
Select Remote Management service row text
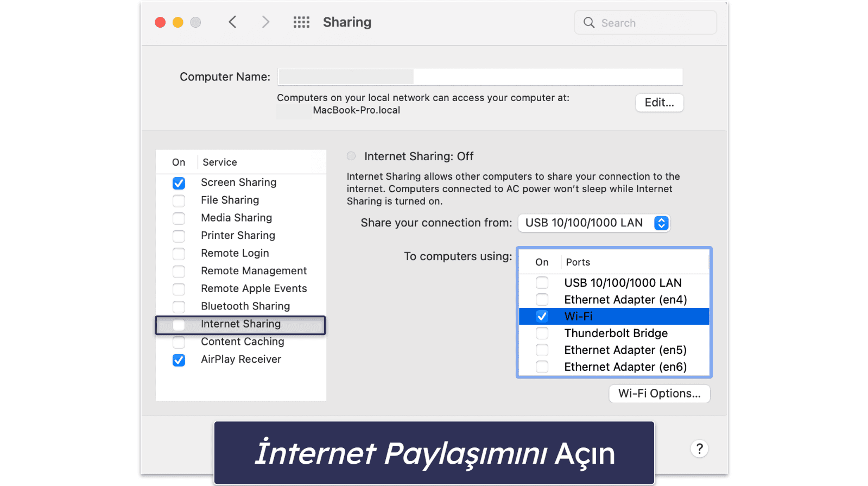click(254, 270)
